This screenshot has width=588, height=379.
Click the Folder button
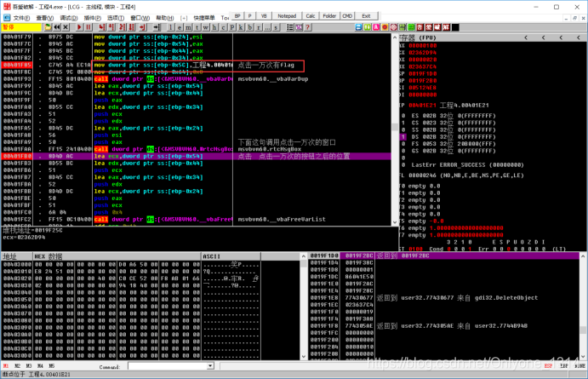pos(329,16)
